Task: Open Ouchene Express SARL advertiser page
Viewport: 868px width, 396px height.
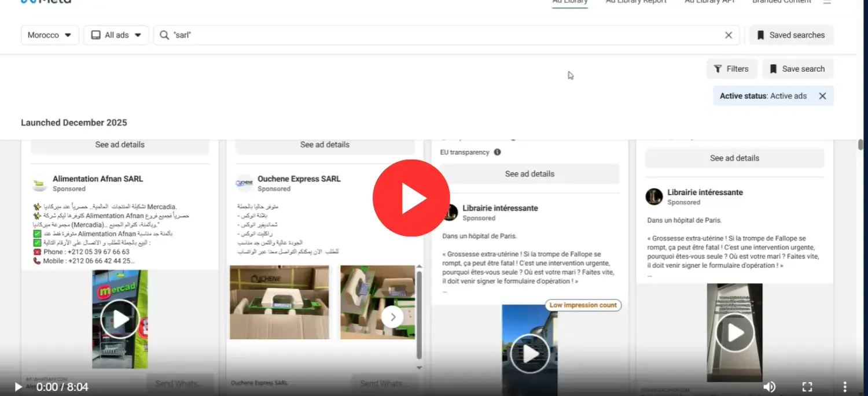Action: point(299,179)
